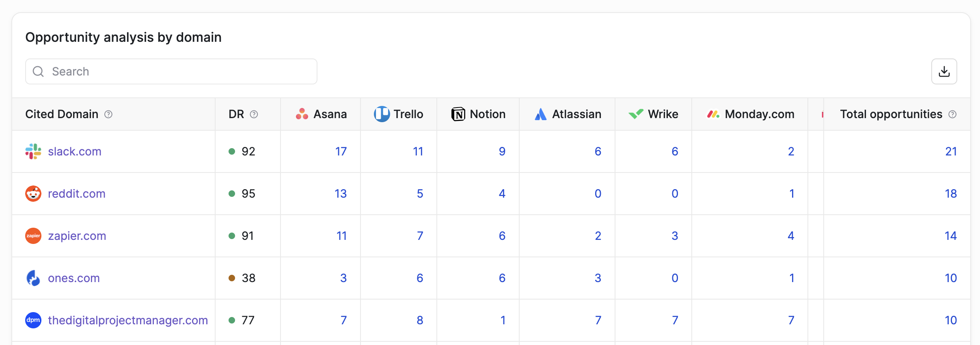Click the ones.com favicon
This screenshot has height=345, width=980.
point(33,278)
